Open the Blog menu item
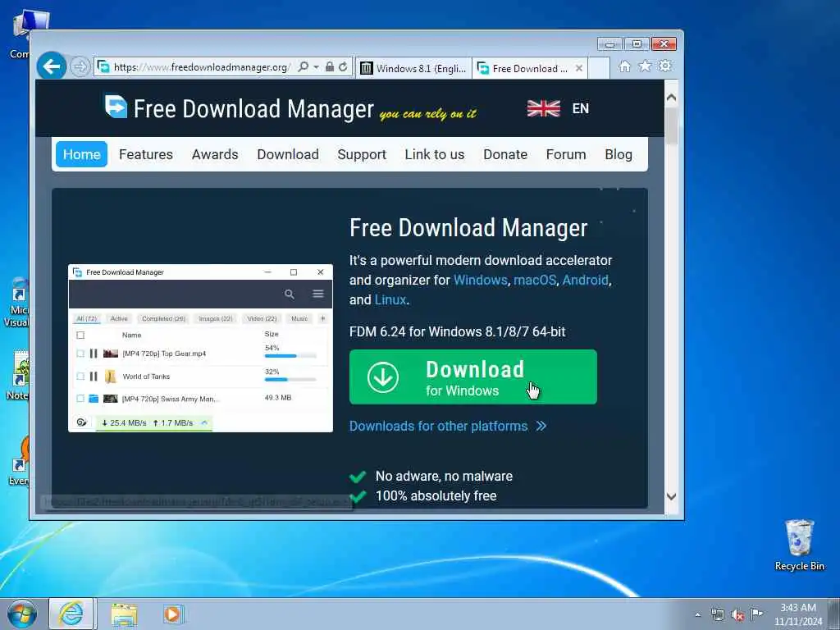The image size is (840, 630). (x=619, y=154)
